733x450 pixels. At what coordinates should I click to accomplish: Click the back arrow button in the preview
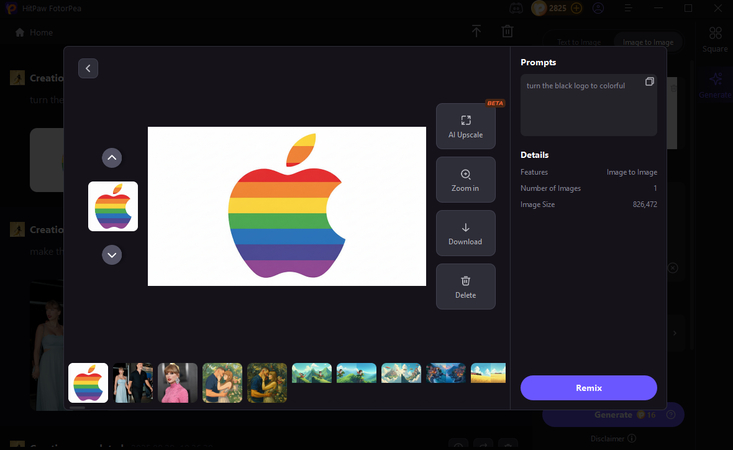[x=88, y=68]
